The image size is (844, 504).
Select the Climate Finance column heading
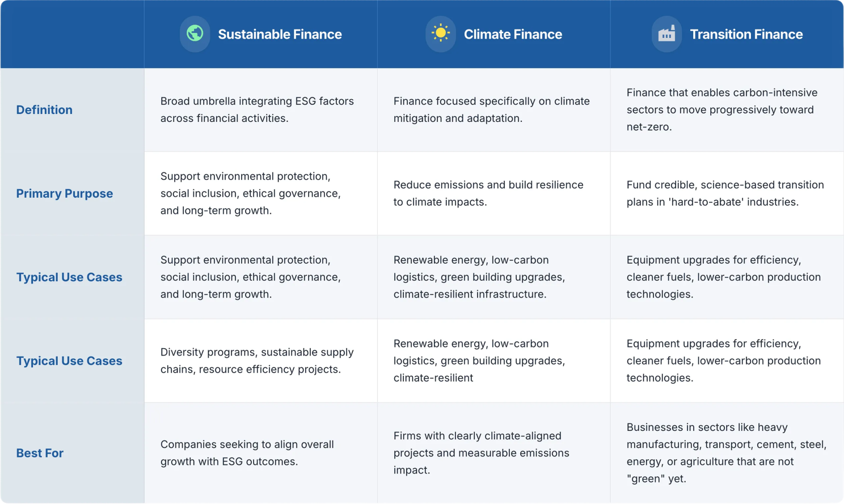[x=513, y=35]
